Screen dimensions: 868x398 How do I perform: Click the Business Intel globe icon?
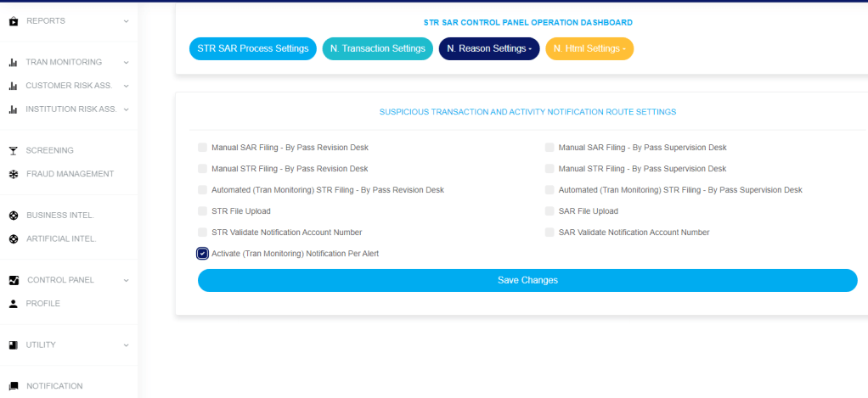14,216
